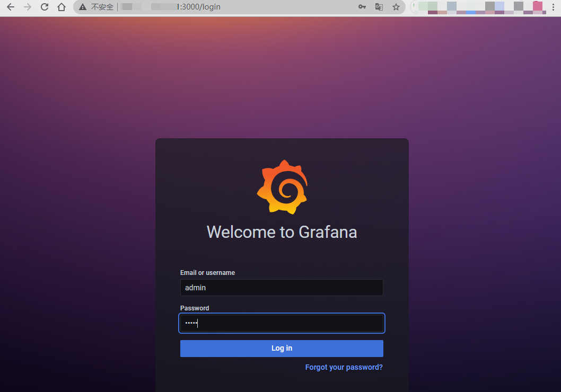Open saved passwords key icon
The width and height of the screenshot is (561, 392).
point(362,7)
